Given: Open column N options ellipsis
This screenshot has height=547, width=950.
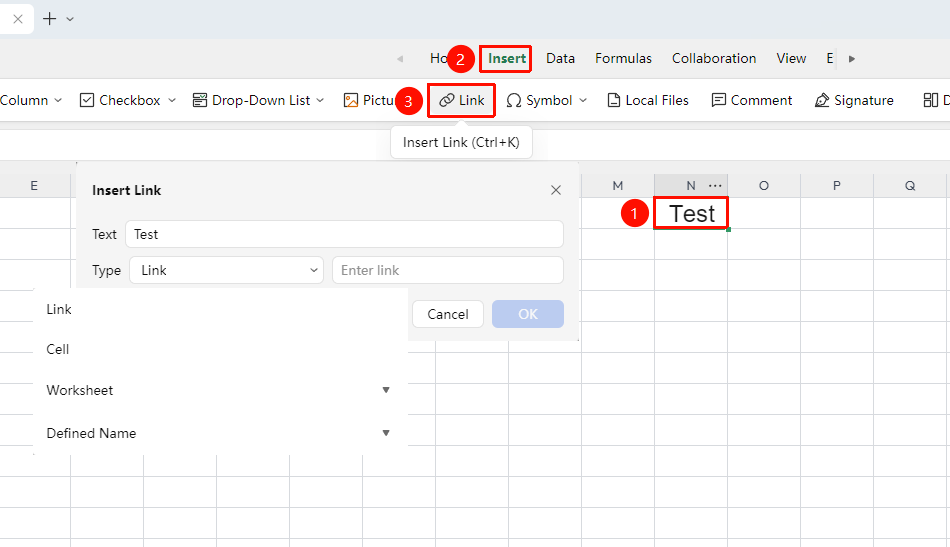Looking at the screenshot, I should pyautogui.click(x=715, y=186).
